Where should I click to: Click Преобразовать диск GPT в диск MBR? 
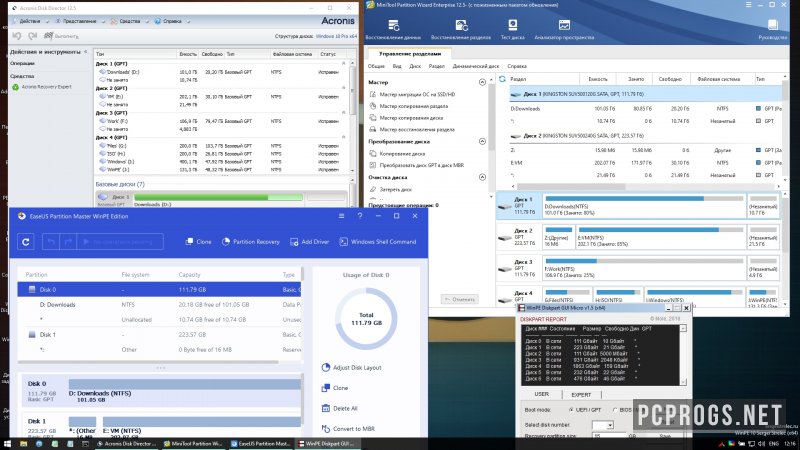(417, 165)
